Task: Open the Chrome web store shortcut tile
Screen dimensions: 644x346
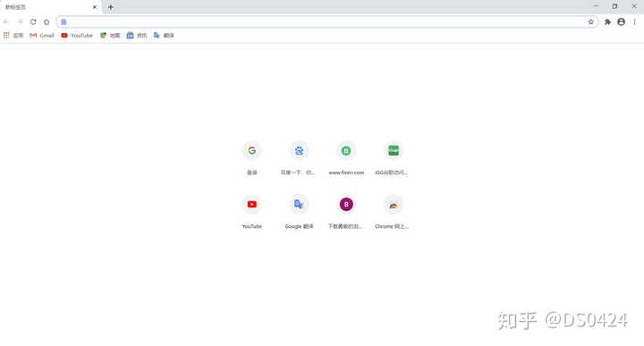Action: [x=393, y=212]
